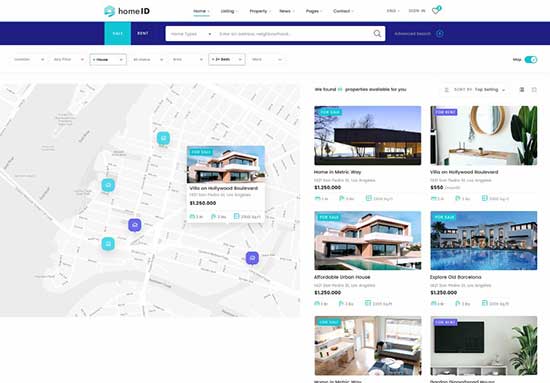
Task: Click the search magnifier icon
Action: click(377, 34)
